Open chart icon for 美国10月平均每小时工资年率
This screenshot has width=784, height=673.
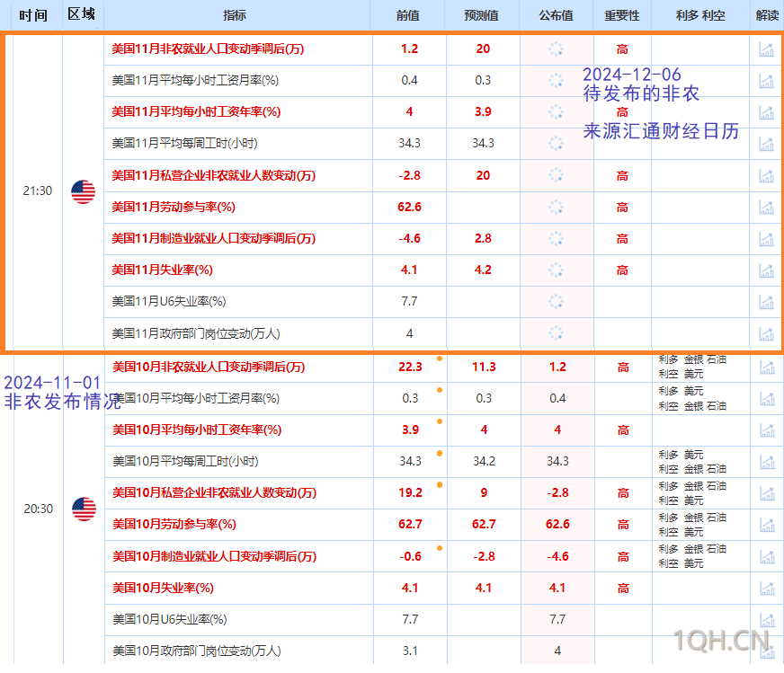767,430
